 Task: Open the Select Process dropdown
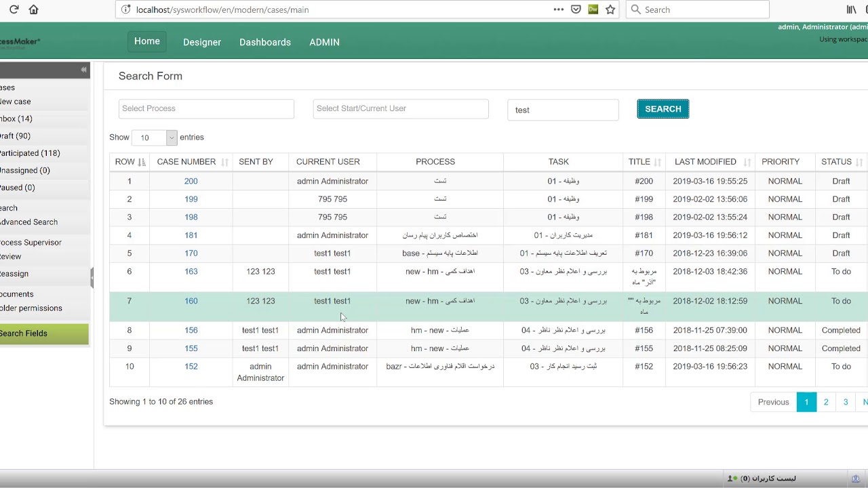[206, 108]
